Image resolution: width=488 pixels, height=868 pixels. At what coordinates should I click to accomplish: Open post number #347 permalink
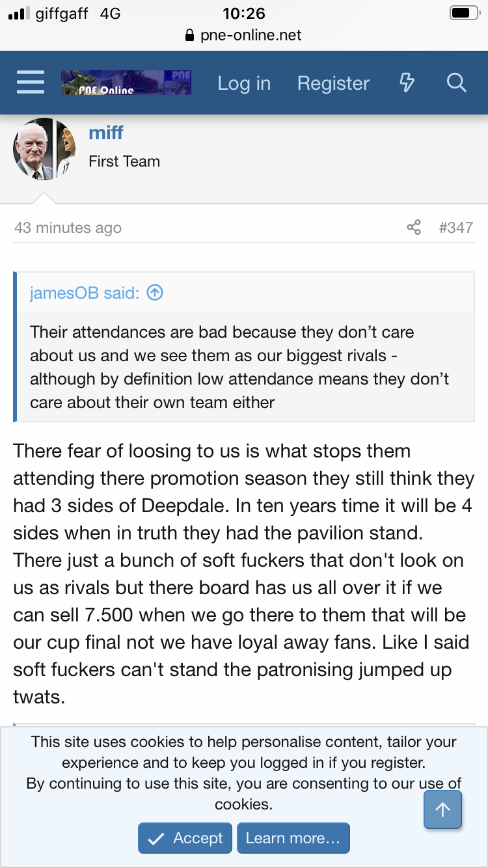tap(455, 228)
